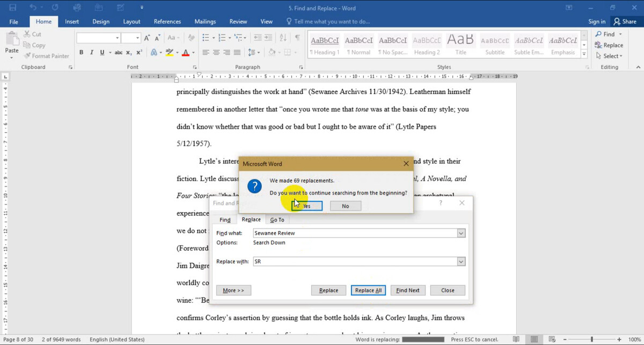Expand the Find what dropdown arrow
Screen dimensions: 644x345
[x=461, y=233]
